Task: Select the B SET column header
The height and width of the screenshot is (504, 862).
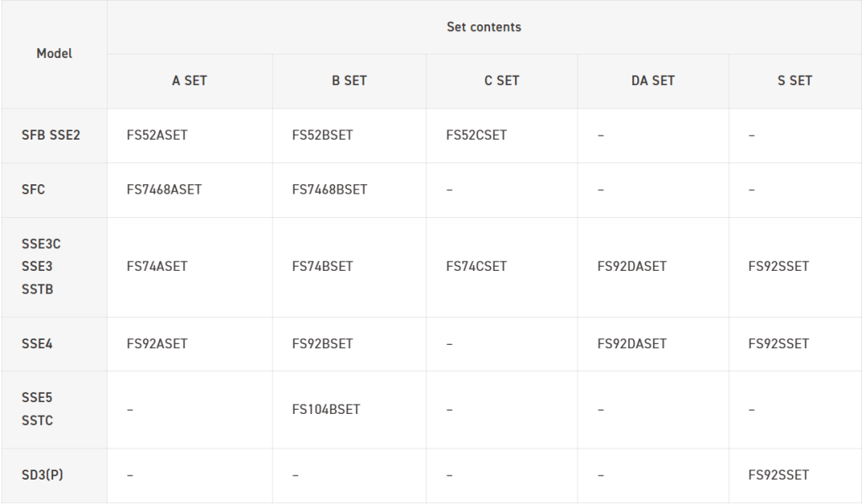Action: 349,81
